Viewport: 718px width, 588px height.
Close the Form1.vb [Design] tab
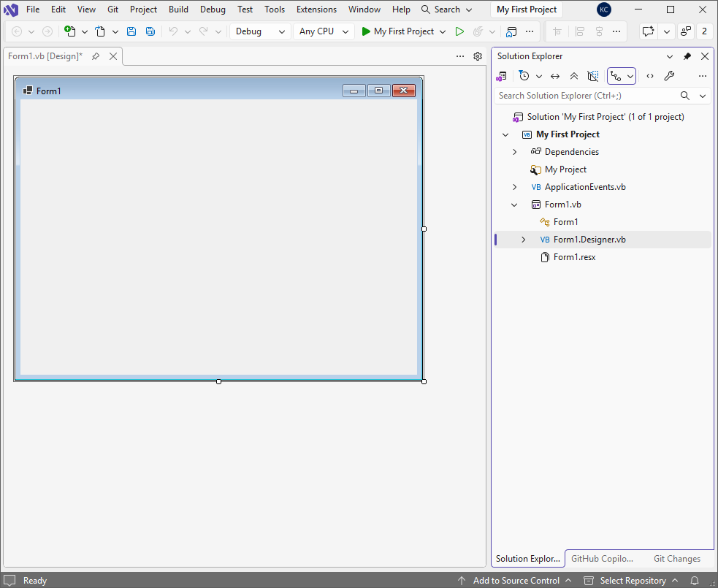coord(113,56)
